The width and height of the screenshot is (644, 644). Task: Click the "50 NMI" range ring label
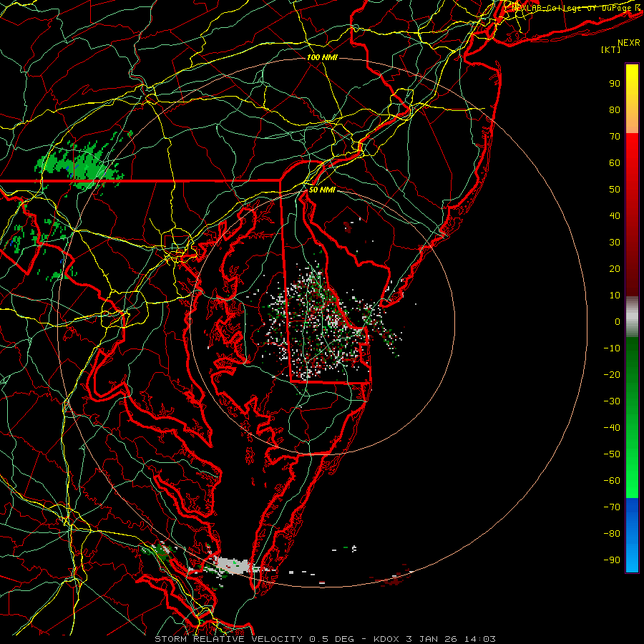[x=321, y=190]
